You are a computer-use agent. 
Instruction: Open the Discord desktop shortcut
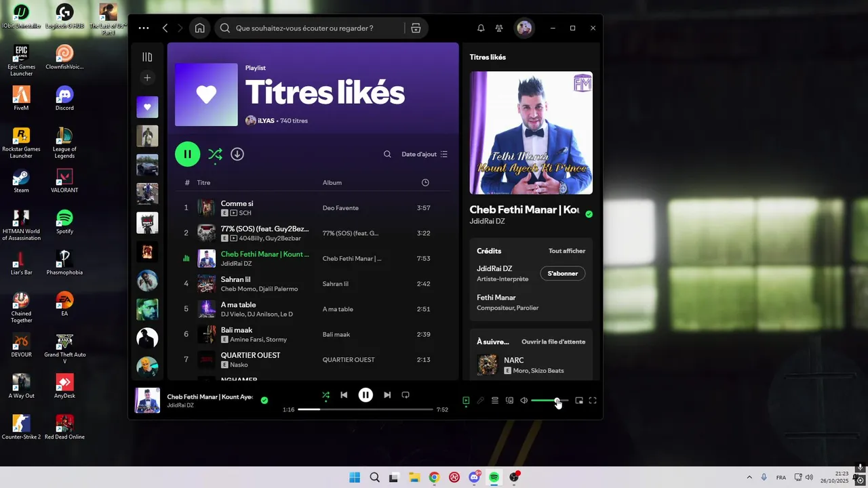point(64,98)
